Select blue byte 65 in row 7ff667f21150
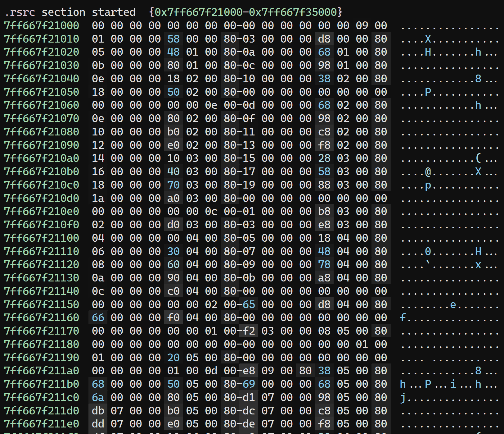 (x=249, y=304)
